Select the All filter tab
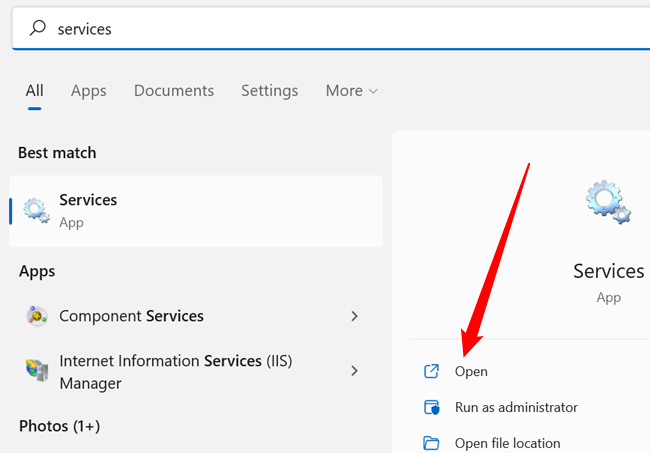The width and height of the screenshot is (650, 453). (x=35, y=90)
